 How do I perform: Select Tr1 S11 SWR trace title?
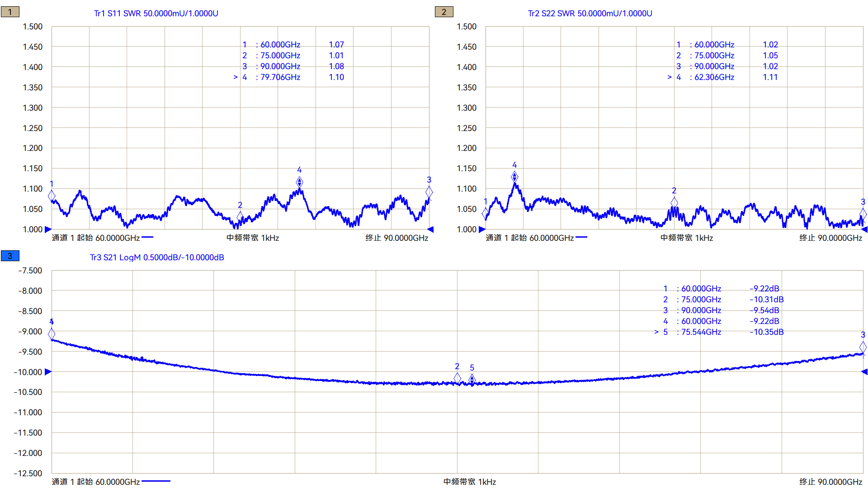156,14
